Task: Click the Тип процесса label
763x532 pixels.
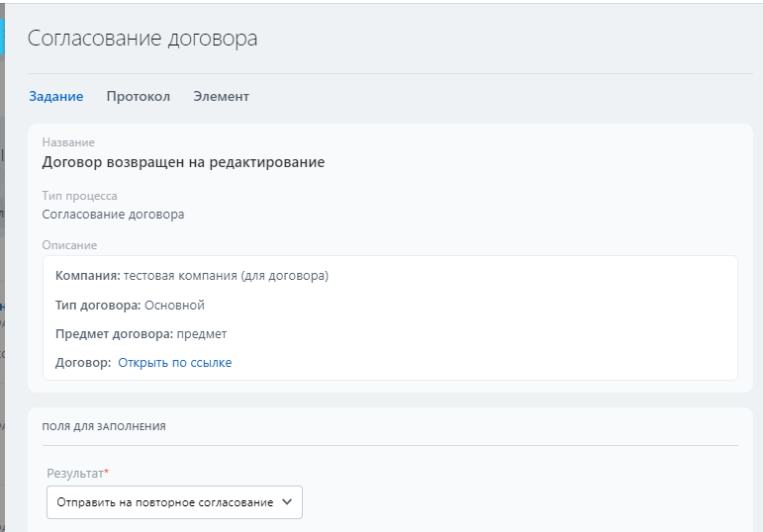Action: (x=79, y=196)
